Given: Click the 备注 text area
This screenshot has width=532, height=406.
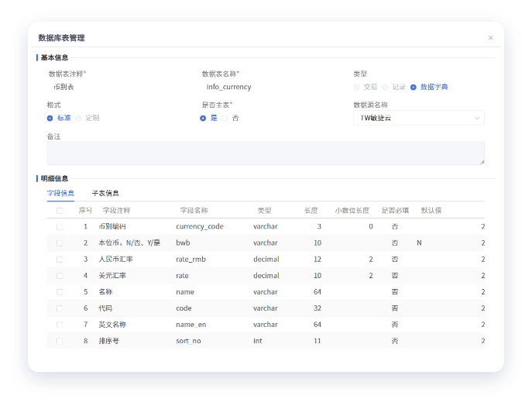Looking at the screenshot, I should [266, 153].
